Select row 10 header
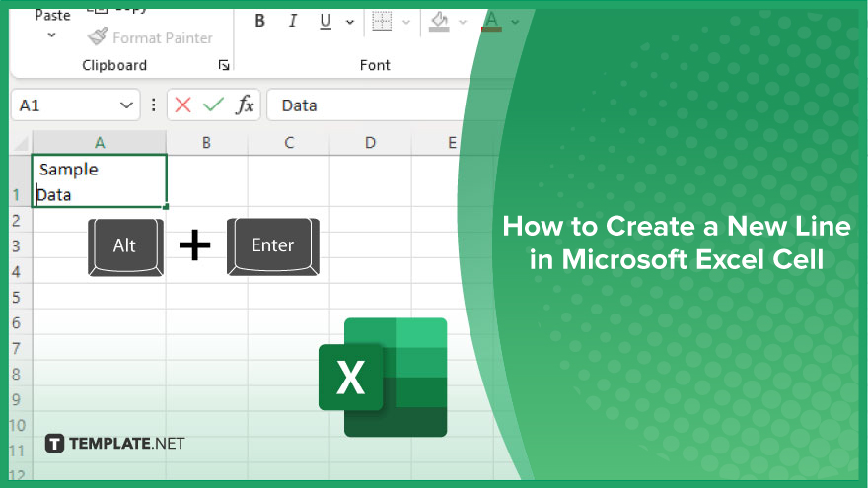The image size is (868, 488). click(x=21, y=425)
